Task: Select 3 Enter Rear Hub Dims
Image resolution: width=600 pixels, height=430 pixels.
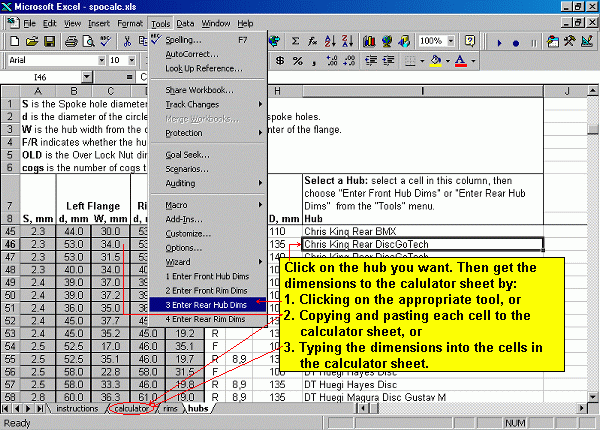Action: click(208, 305)
